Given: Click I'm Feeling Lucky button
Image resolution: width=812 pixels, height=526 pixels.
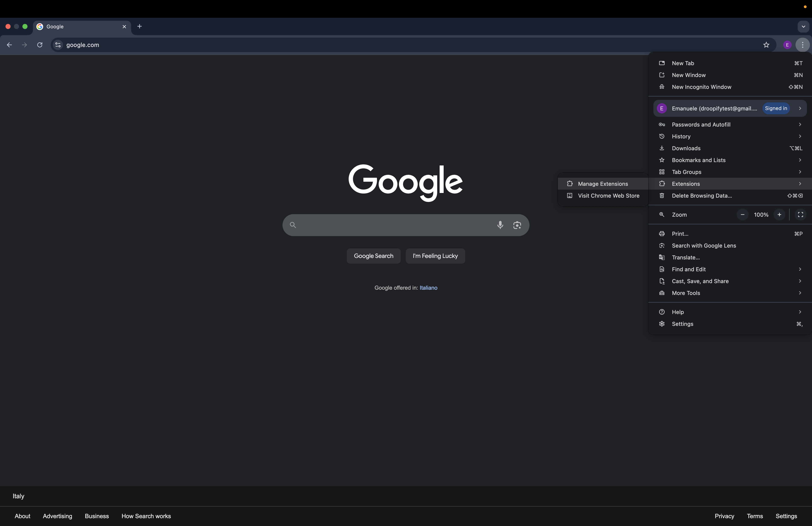Looking at the screenshot, I should coord(435,256).
